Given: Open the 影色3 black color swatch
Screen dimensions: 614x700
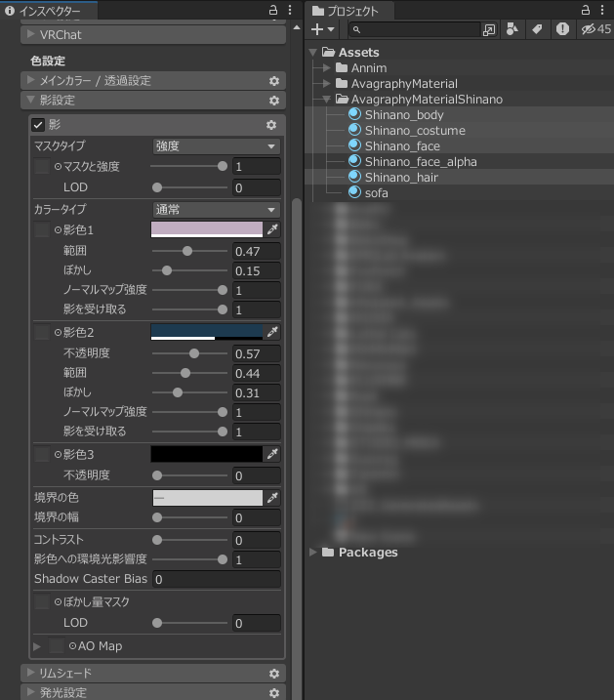Looking at the screenshot, I should (x=207, y=454).
